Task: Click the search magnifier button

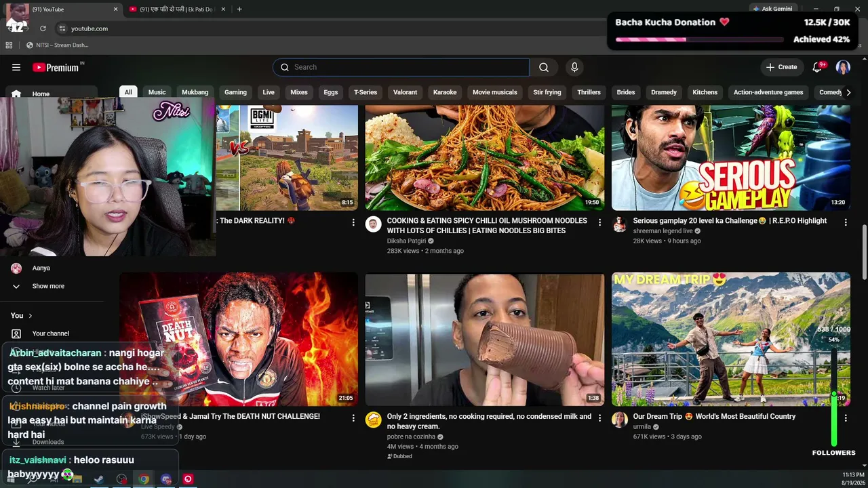Action: pyautogui.click(x=544, y=67)
